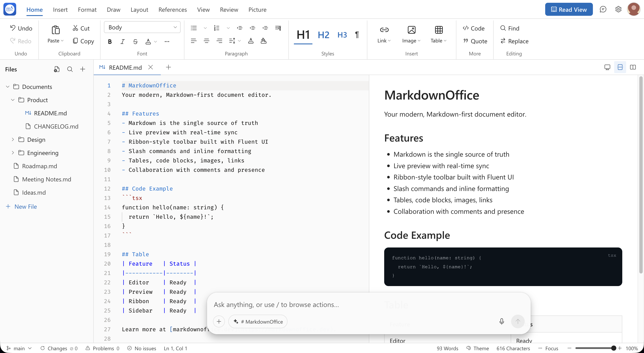Apply Heading 3 style
The height and width of the screenshot is (353, 644).
coord(342,35)
